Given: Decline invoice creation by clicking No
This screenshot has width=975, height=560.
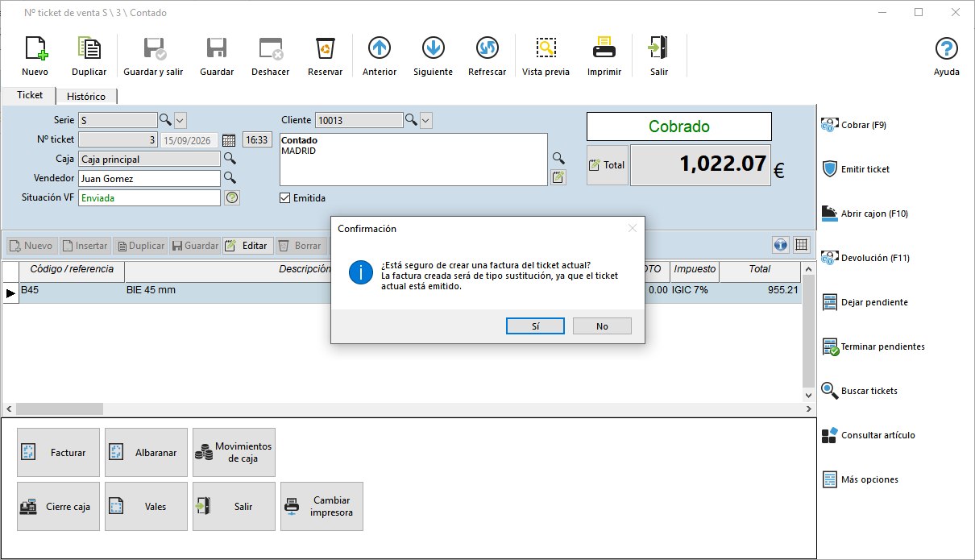Looking at the screenshot, I should pos(602,326).
